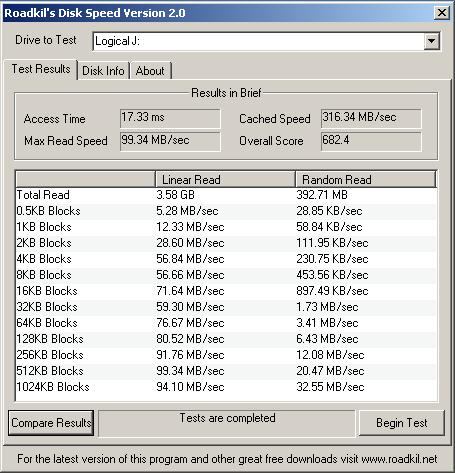Click the Begin Test button

click(x=402, y=423)
